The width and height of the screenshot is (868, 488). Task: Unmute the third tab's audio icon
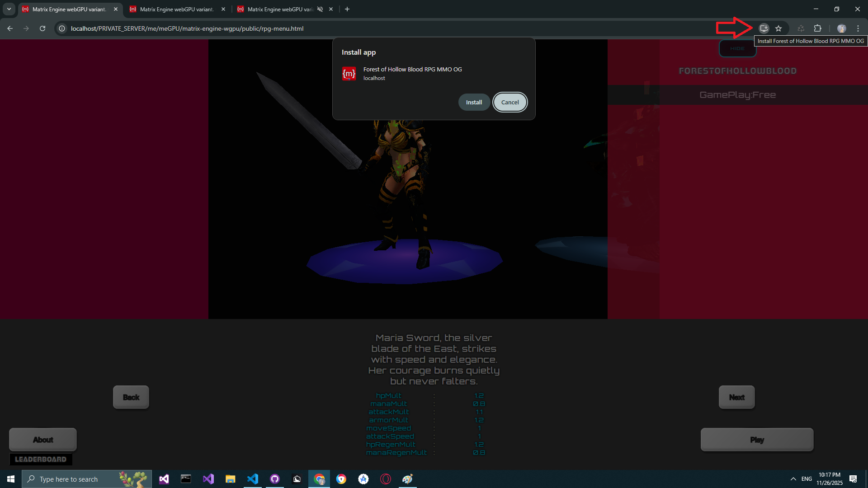(x=320, y=9)
